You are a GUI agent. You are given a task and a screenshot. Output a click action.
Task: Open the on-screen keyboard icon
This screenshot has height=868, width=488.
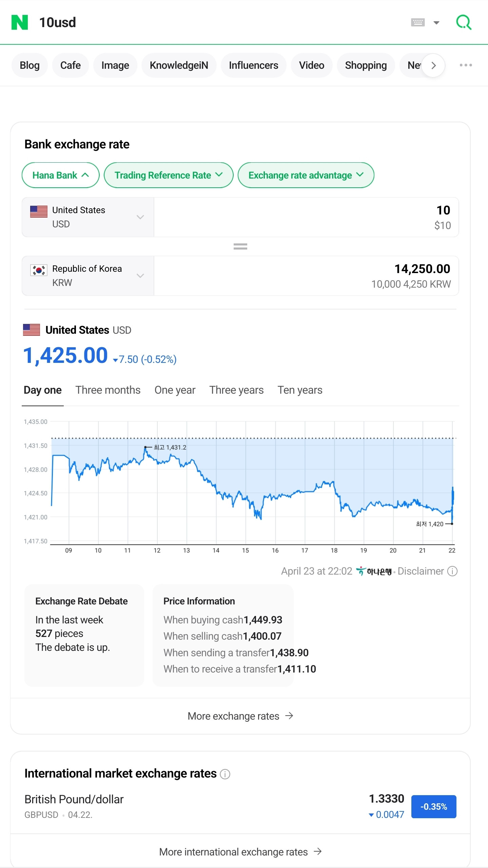tap(418, 22)
